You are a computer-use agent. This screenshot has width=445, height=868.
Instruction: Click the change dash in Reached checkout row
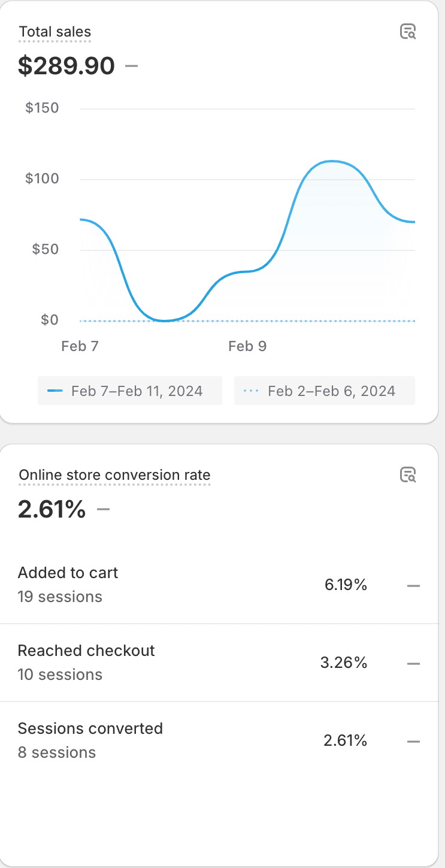point(413,664)
